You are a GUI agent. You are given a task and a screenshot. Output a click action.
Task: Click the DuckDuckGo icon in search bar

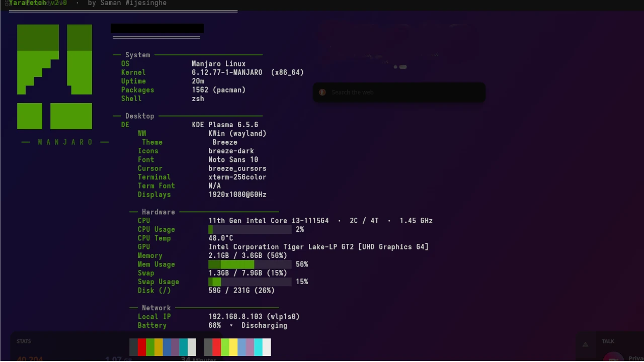[x=323, y=93]
